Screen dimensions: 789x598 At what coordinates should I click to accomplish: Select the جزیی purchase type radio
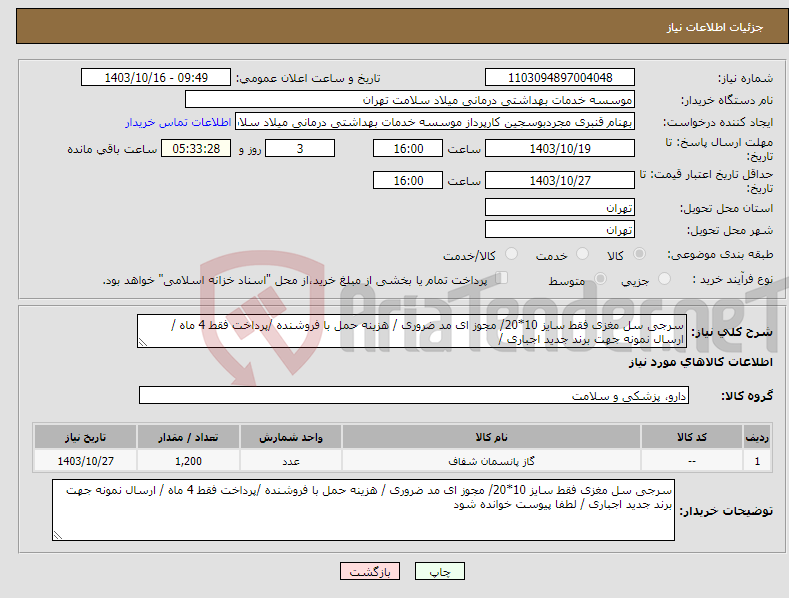click(x=664, y=279)
